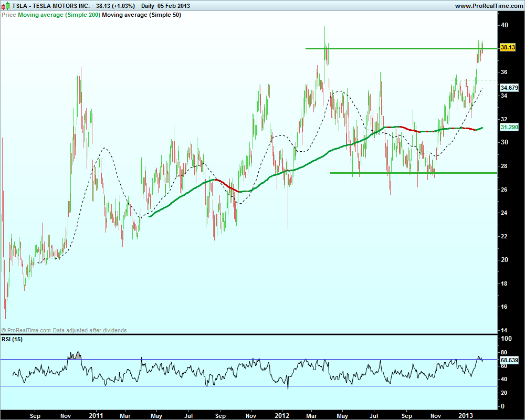Image resolution: width=525 pixels, height=420 pixels.
Task: Click 22 on the price axis
Action: pos(504,236)
